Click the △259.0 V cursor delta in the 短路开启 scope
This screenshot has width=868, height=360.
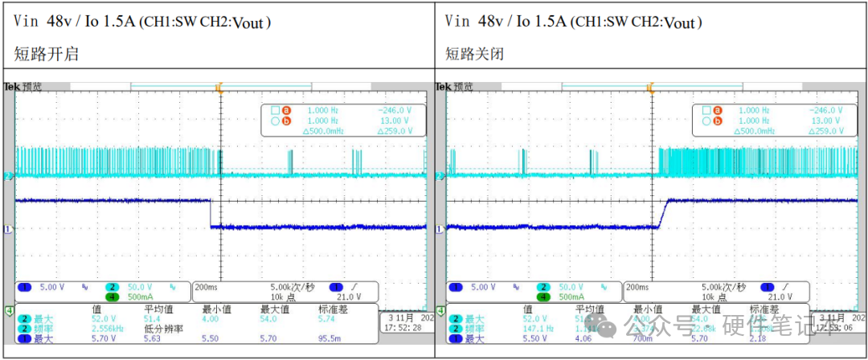(395, 131)
